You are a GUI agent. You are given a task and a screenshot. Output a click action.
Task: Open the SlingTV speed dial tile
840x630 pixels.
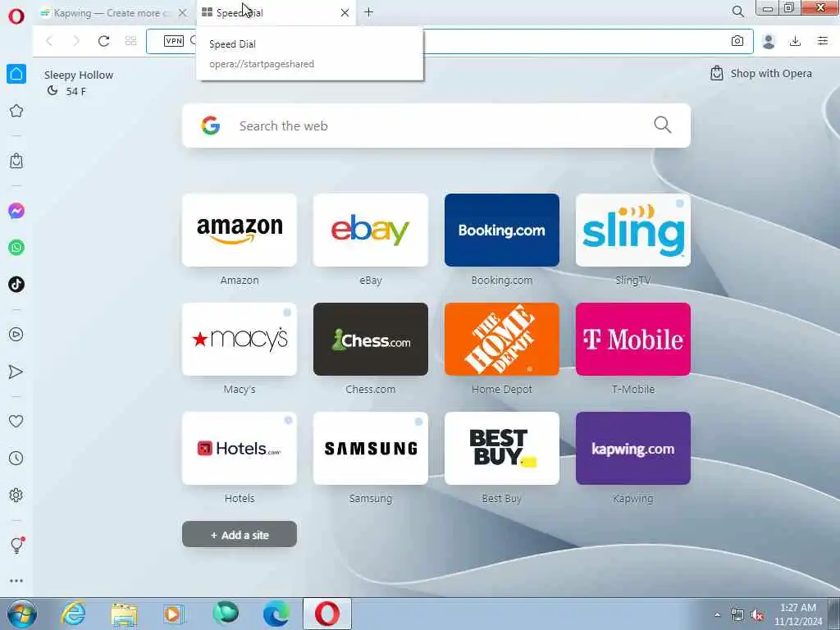(633, 231)
